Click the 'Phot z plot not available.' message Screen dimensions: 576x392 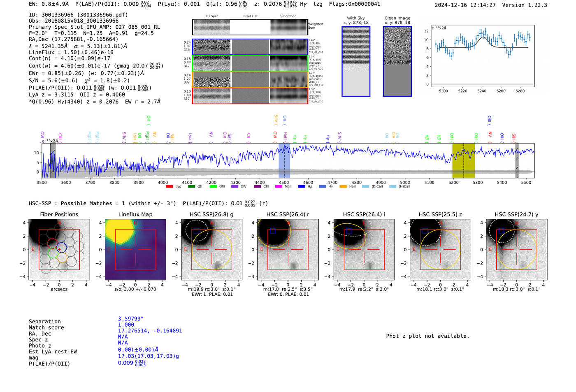[x=428, y=336]
